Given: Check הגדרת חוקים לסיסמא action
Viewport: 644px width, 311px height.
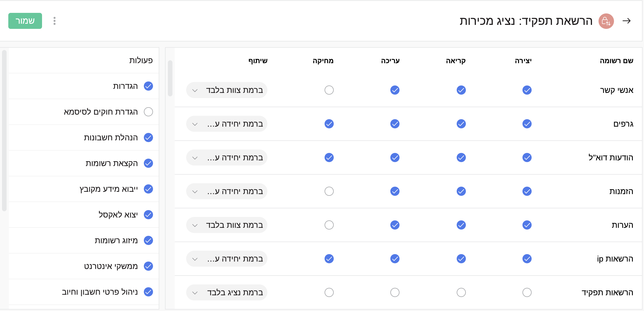Looking at the screenshot, I should tap(148, 112).
